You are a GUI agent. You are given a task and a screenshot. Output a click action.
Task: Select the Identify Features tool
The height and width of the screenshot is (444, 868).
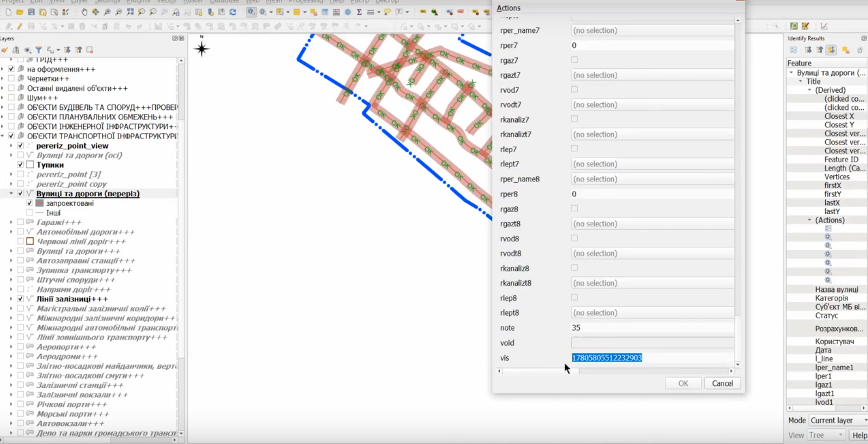pyautogui.click(x=251, y=12)
